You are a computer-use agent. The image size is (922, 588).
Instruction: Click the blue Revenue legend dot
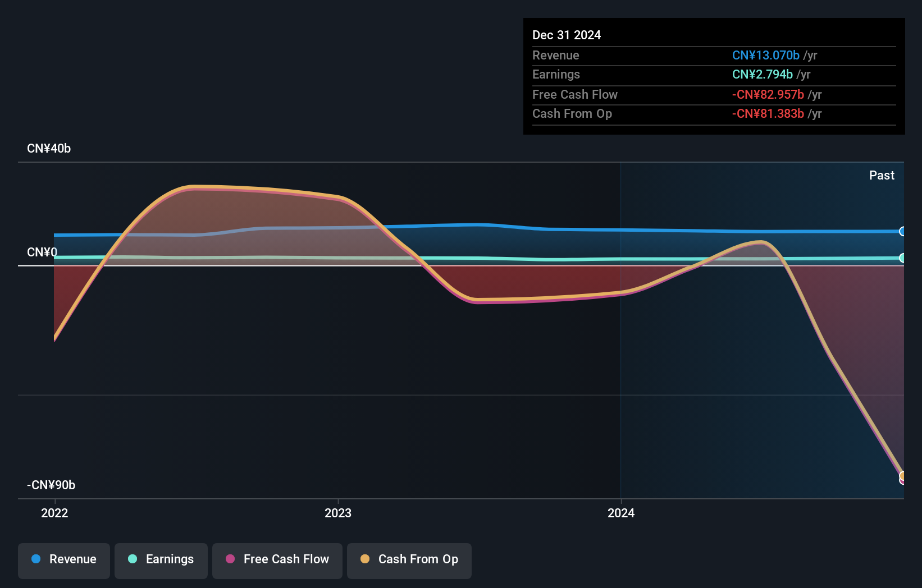[36, 559]
